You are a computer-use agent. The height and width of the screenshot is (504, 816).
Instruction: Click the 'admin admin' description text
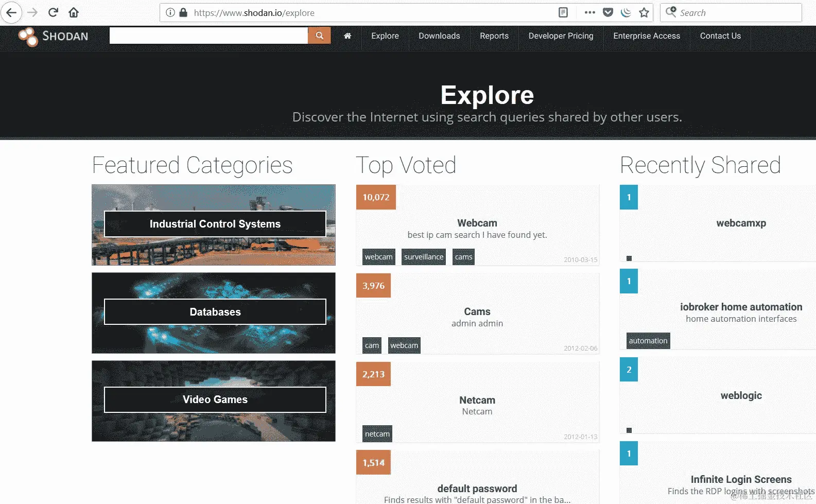pyautogui.click(x=477, y=323)
